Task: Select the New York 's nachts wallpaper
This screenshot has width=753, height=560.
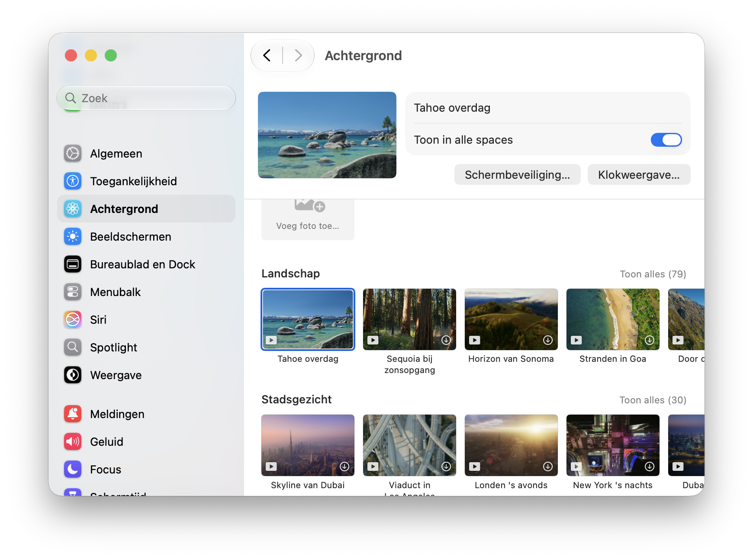Action: click(613, 445)
